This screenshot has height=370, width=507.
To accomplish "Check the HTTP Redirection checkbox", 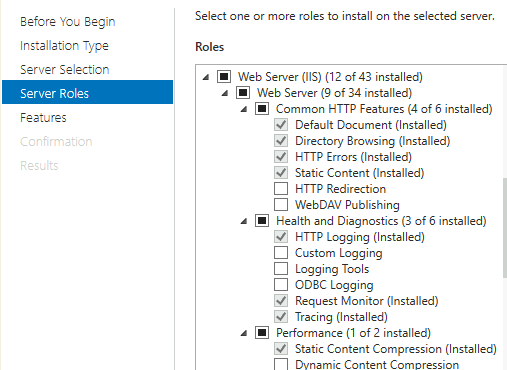I will pyautogui.click(x=281, y=189).
